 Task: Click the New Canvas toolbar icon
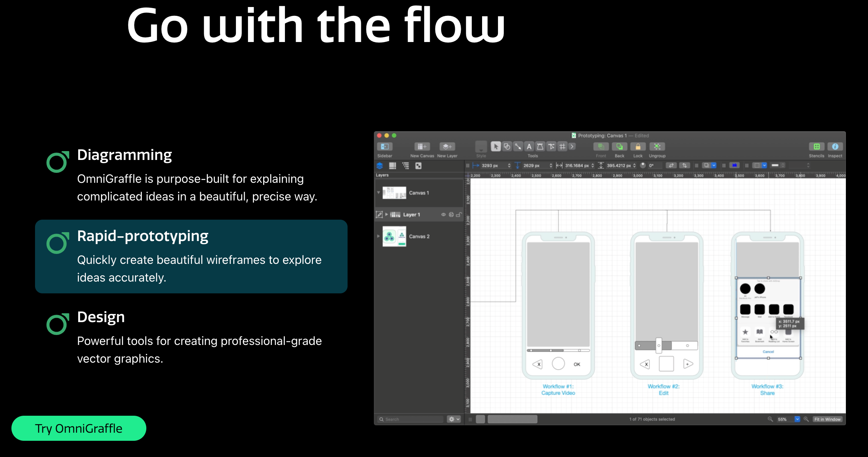[x=422, y=147]
